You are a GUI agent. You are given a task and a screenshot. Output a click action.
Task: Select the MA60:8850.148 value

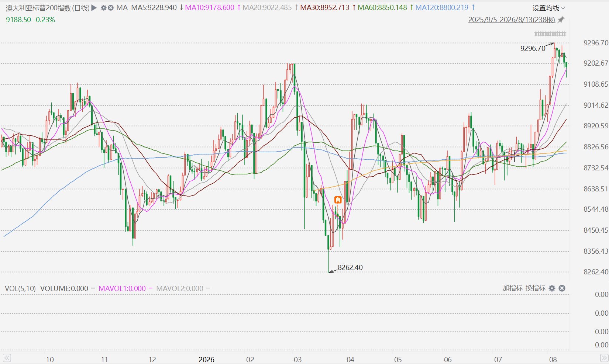click(x=382, y=8)
